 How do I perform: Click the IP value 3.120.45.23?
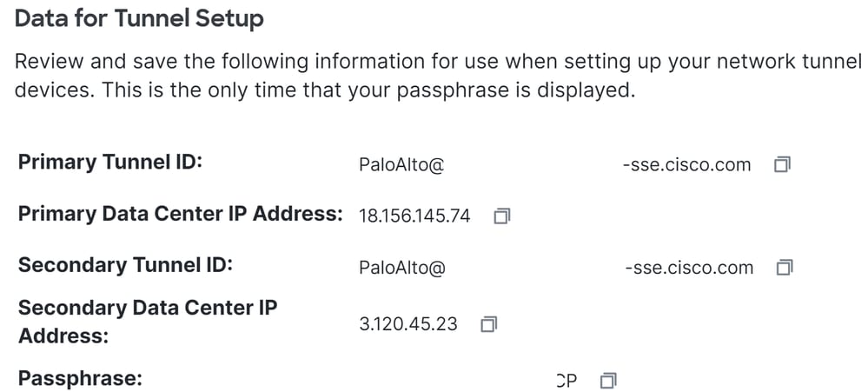pos(408,324)
